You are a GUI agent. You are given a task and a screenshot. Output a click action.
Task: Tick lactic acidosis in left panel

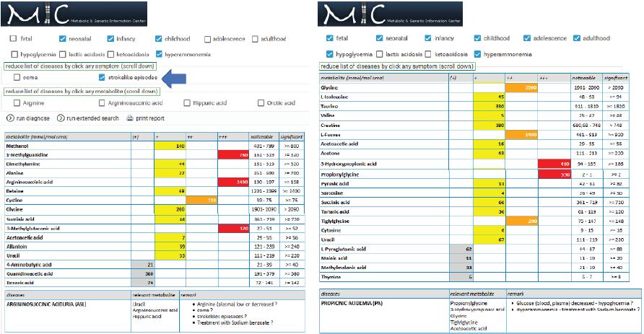63,54
